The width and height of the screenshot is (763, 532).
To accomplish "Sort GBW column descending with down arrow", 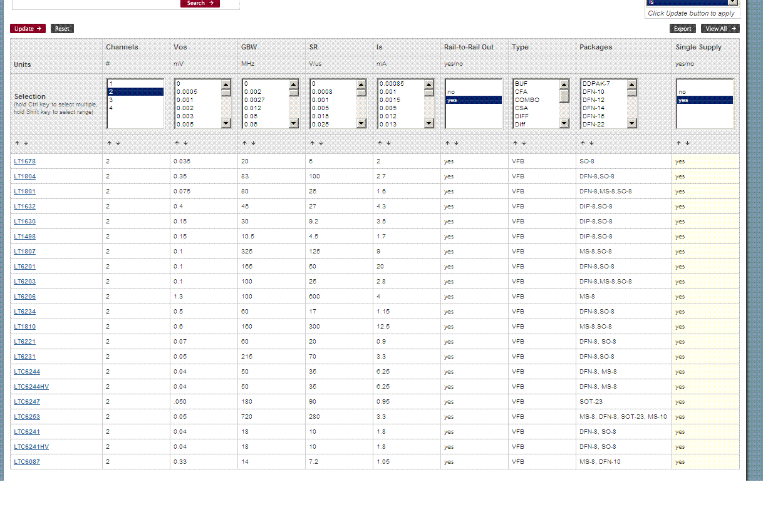I will click(x=253, y=143).
